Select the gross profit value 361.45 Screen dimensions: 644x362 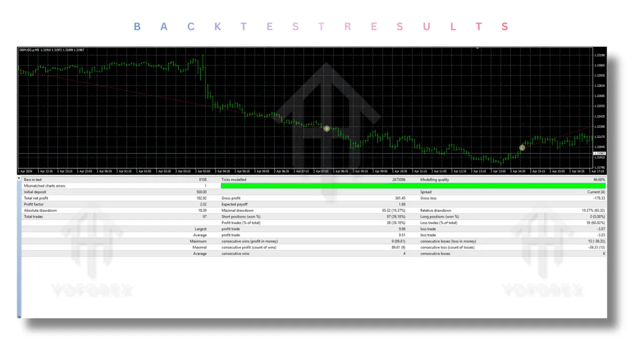point(400,198)
